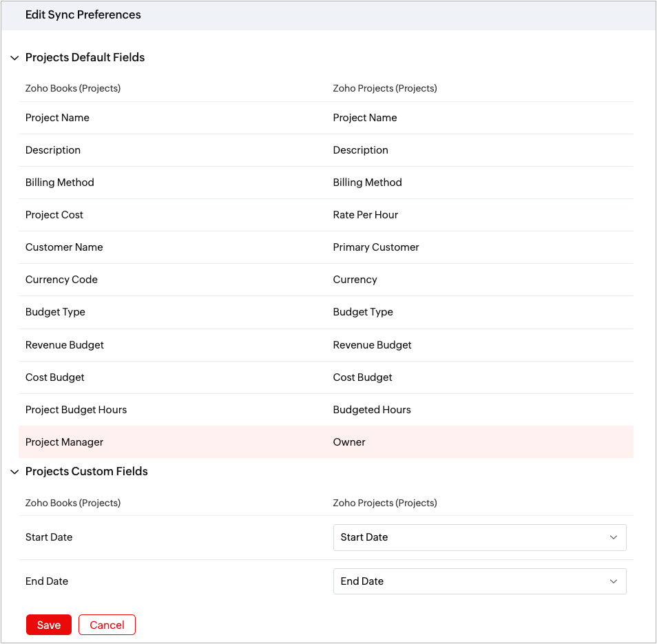Image resolution: width=657 pixels, height=644 pixels.
Task: Click the Projects Default Fields heading
Action: pos(85,57)
